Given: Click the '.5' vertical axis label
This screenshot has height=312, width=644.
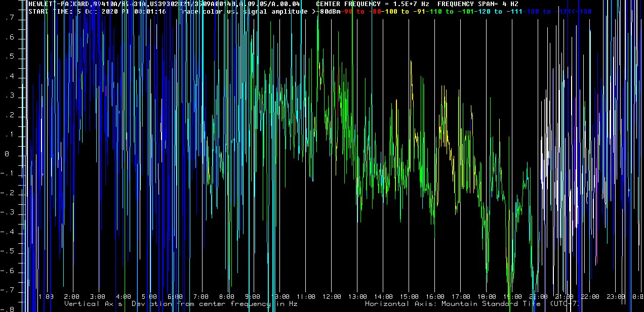Looking at the screenshot, I should pyautogui.click(x=10, y=57).
